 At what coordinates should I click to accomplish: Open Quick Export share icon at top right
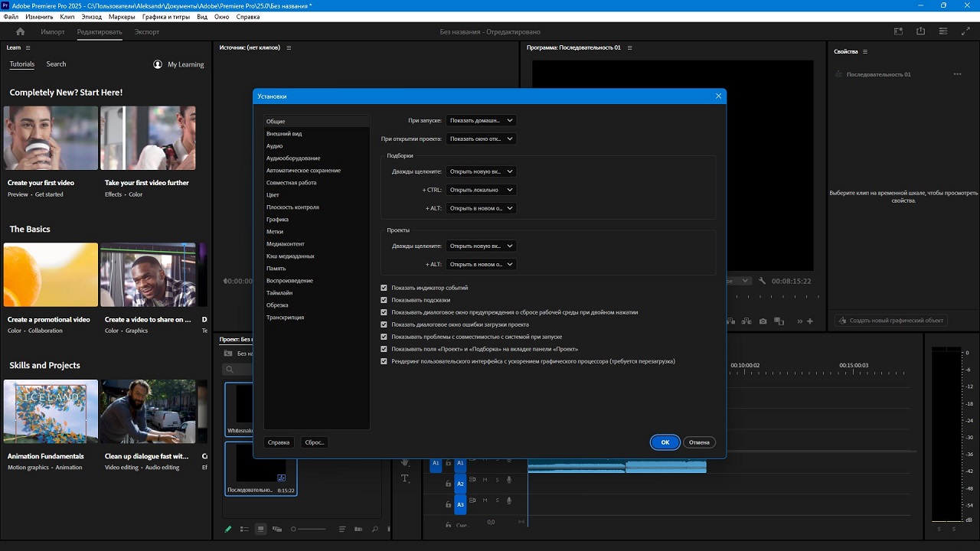(920, 31)
